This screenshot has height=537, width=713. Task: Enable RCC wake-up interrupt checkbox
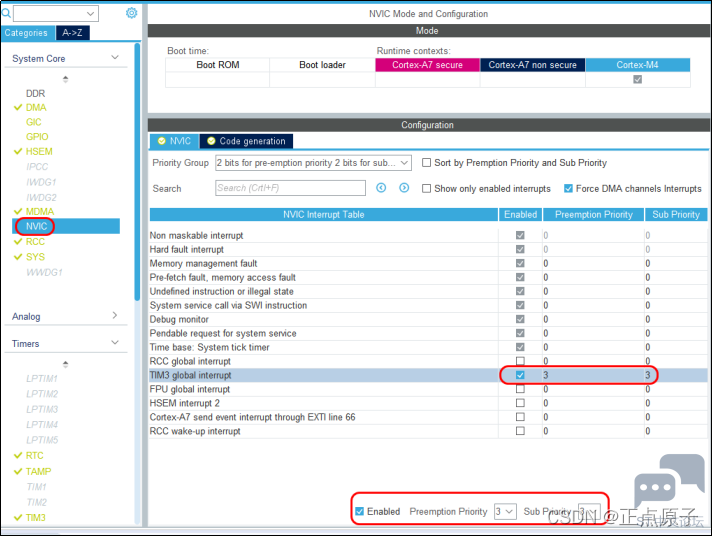coord(520,431)
